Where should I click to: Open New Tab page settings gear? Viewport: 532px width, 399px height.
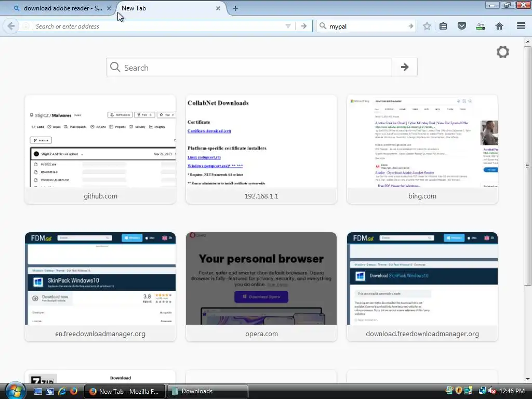(x=503, y=52)
